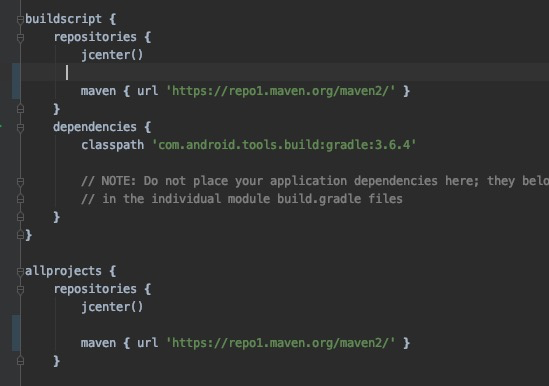
Task: Click blue change marker beside allprojects maven line
Action: coord(16,333)
